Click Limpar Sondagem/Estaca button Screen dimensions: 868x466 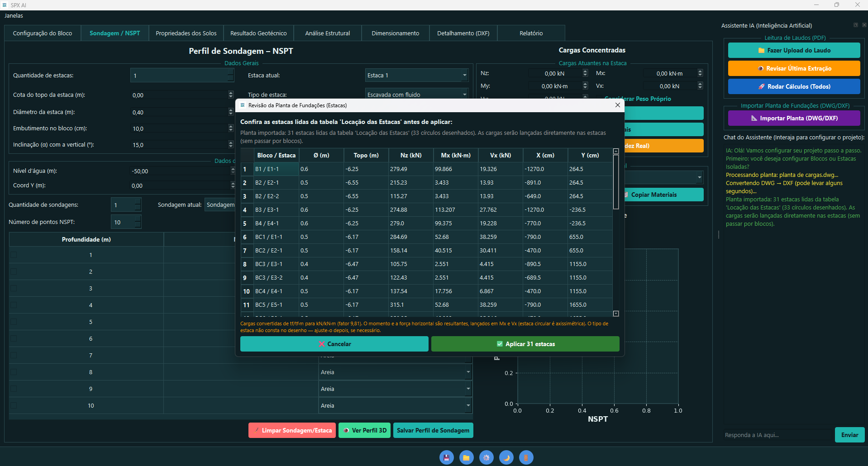click(x=292, y=430)
